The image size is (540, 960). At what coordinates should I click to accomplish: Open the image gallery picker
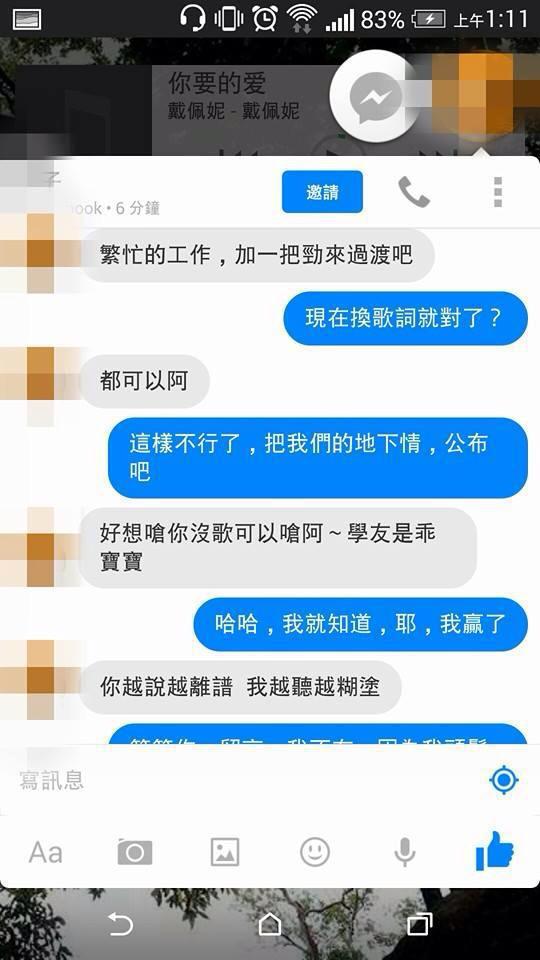click(x=225, y=852)
